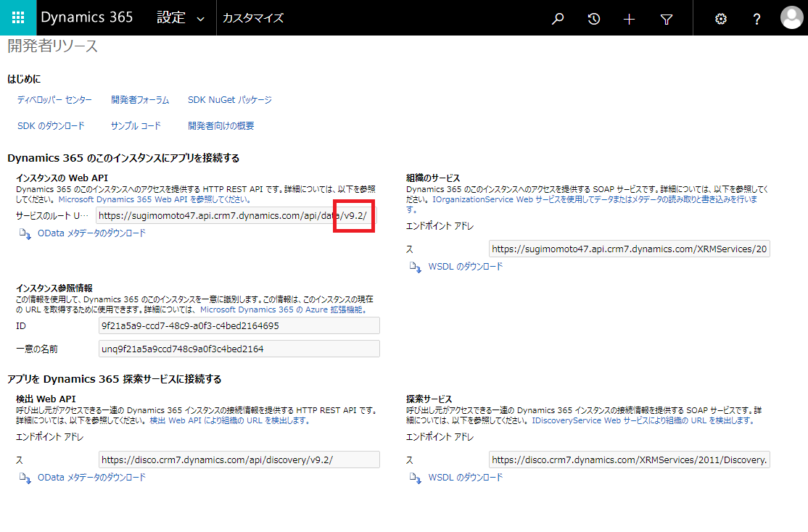808x532 pixels.
Task: Click the search magnifier icon
Action: [558, 19]
